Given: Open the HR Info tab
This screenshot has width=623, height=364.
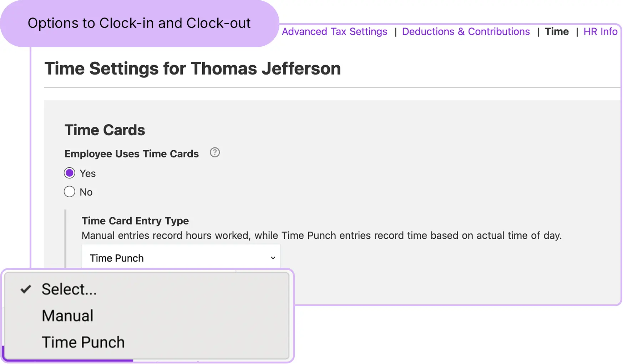Looking at the screenshot, I should point(601,31).
